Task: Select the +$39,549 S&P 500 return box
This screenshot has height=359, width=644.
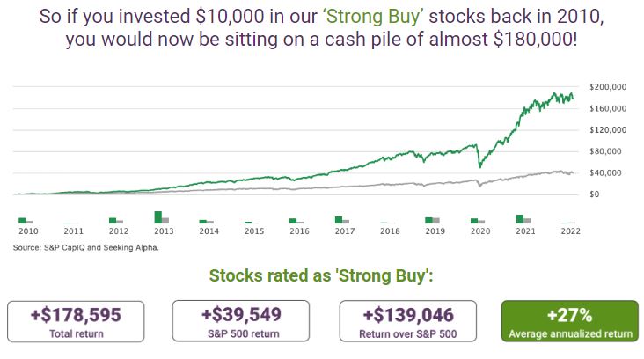Action: (x=240, y=321)
